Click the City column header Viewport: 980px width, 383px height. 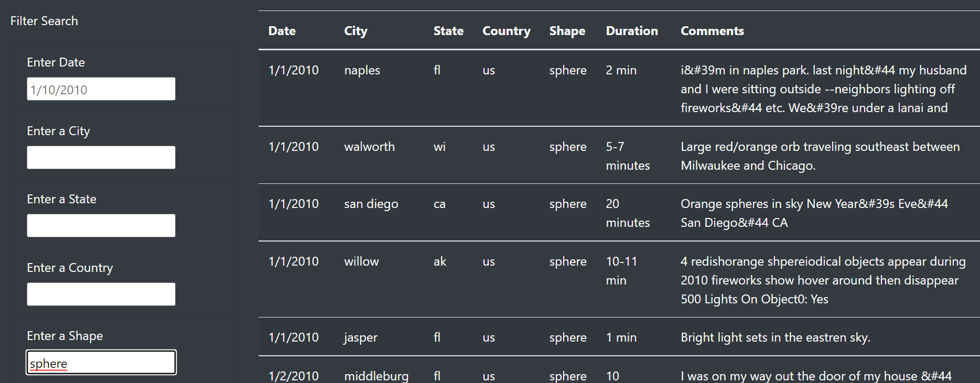click(356, 31)
